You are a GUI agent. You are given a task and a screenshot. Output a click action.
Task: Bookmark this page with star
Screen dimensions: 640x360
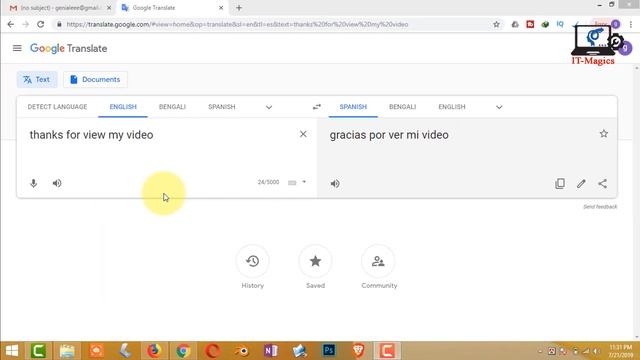pyautogui.click(x=496, y=24)
